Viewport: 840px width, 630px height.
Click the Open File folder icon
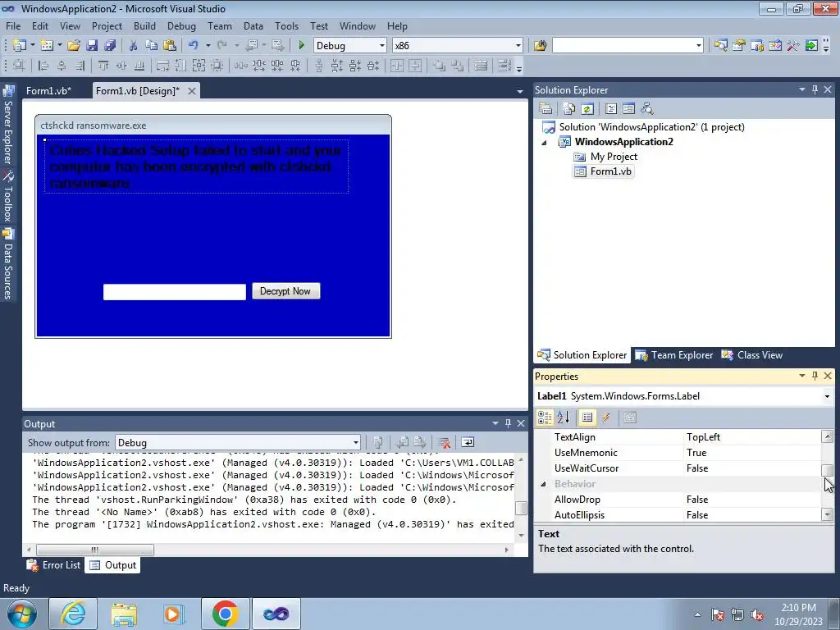click(73, 46)
